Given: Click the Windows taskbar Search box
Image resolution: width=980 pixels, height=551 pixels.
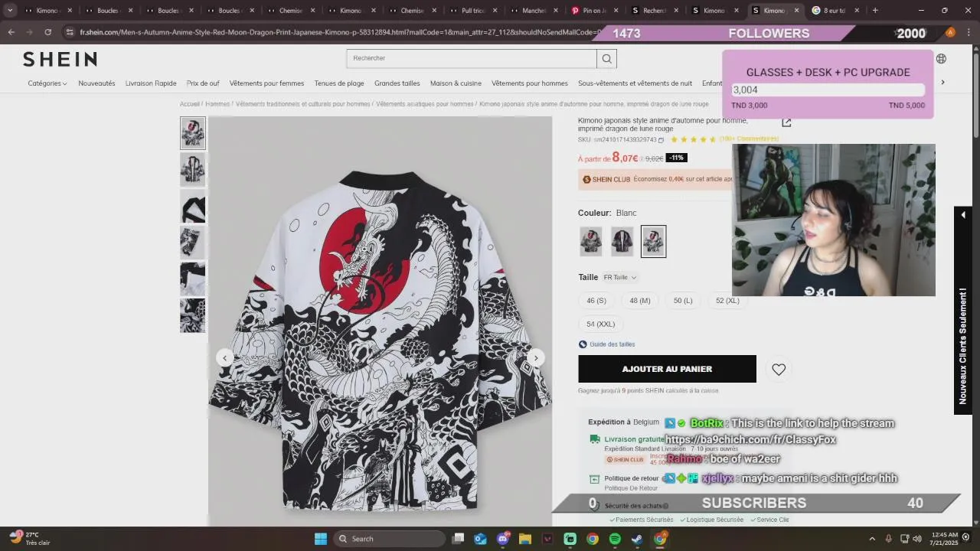Looking at the screenshot, I should pyautogui.click(x=390, y=539).
